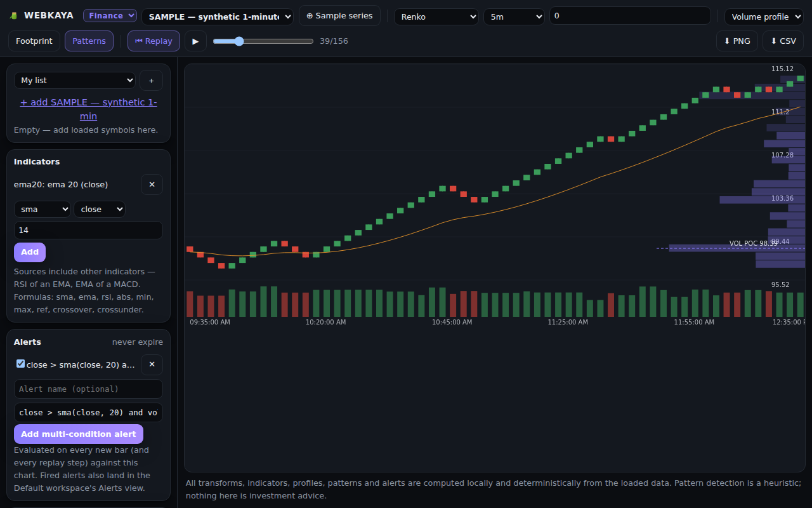Open the Volume profile dropdown
Viewport: 812px width, 508px height.
click(764, 17)
